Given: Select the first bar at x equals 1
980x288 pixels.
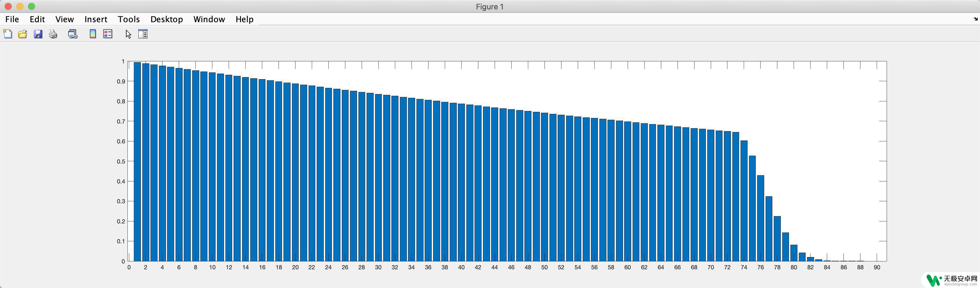Looking at the screenshot, I should pos(137,162).
